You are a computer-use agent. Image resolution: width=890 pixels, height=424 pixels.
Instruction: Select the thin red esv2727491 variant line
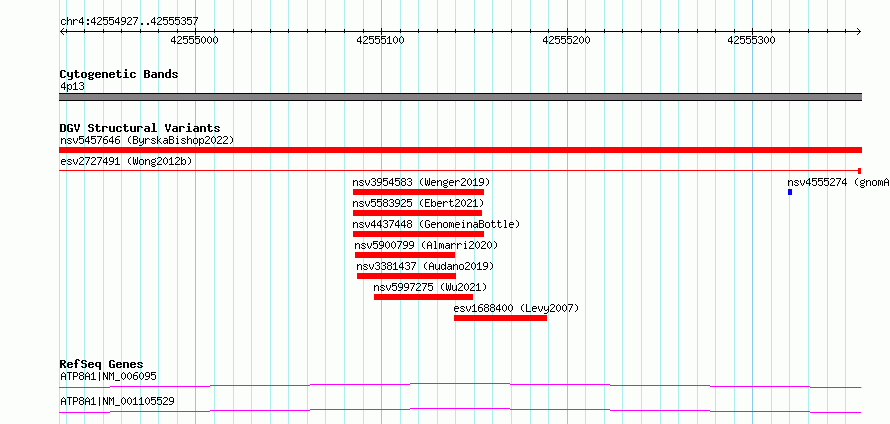pos(460,170)
